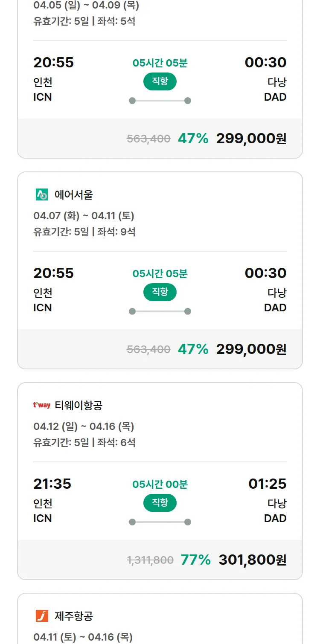Click the route line on the t'way card

coord(160,522)
